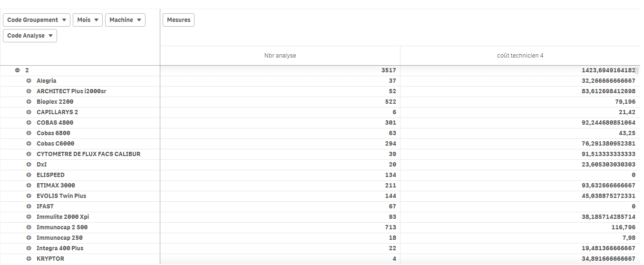Expand the Immunocap 2 500 row

[x=29, y=227]
